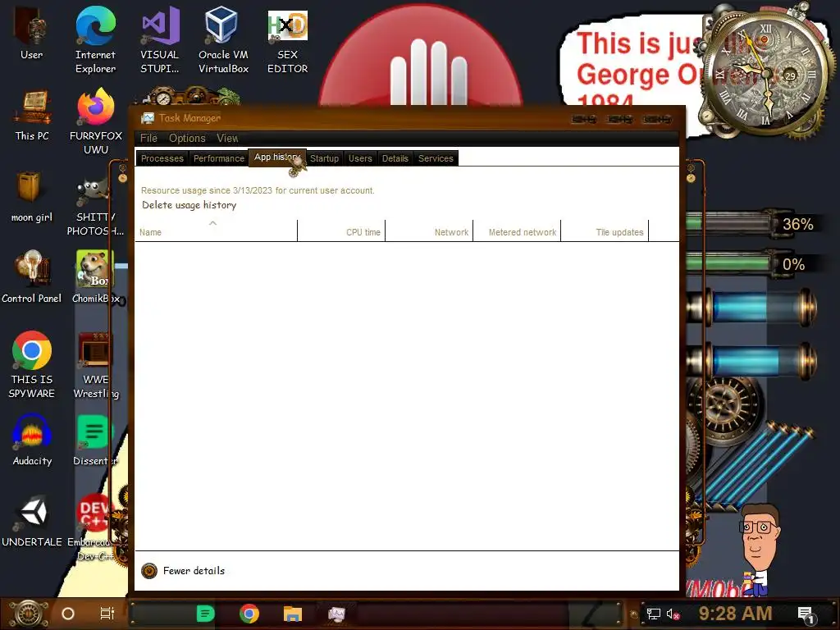
Task: Open the This PC desktop icon
Action: click(32, 116)
